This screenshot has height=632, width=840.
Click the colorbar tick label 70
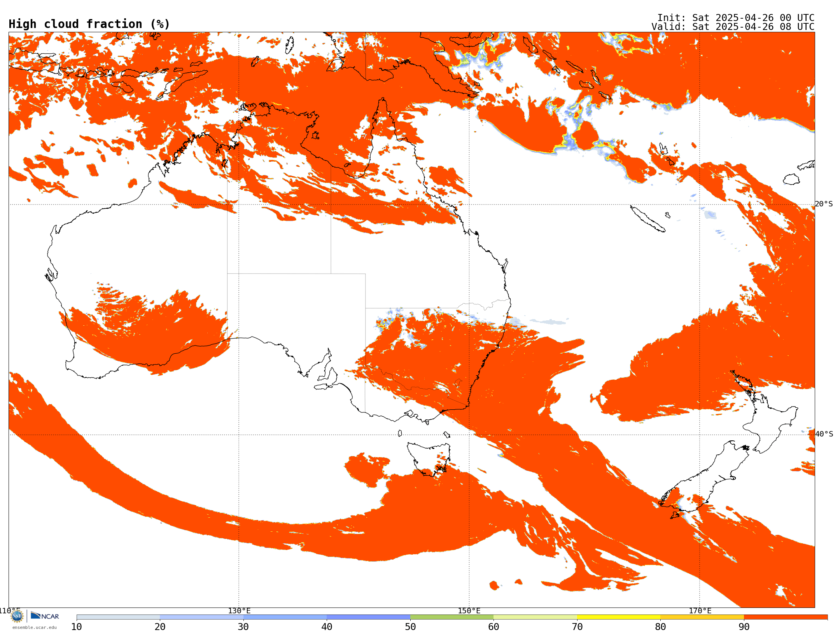pyautogui.click(x=577, y=627)
